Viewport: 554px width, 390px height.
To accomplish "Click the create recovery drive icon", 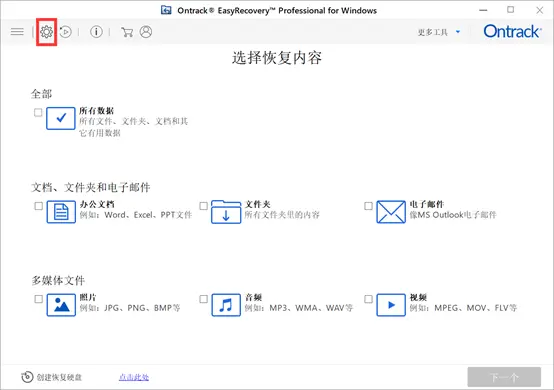I will pyautogui.click(x=27, y=377).
